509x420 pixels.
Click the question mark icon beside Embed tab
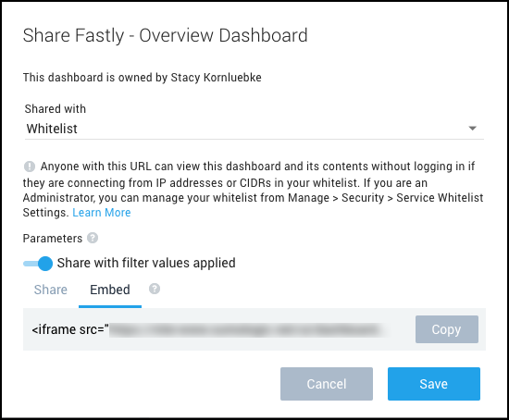click(155, 289)
